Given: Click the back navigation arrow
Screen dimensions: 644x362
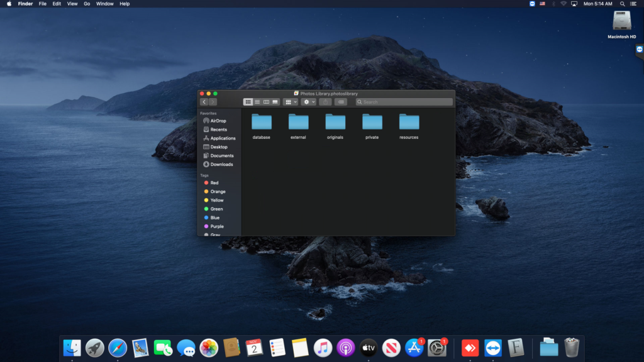Looking at the screenshot, I should 204,102.
